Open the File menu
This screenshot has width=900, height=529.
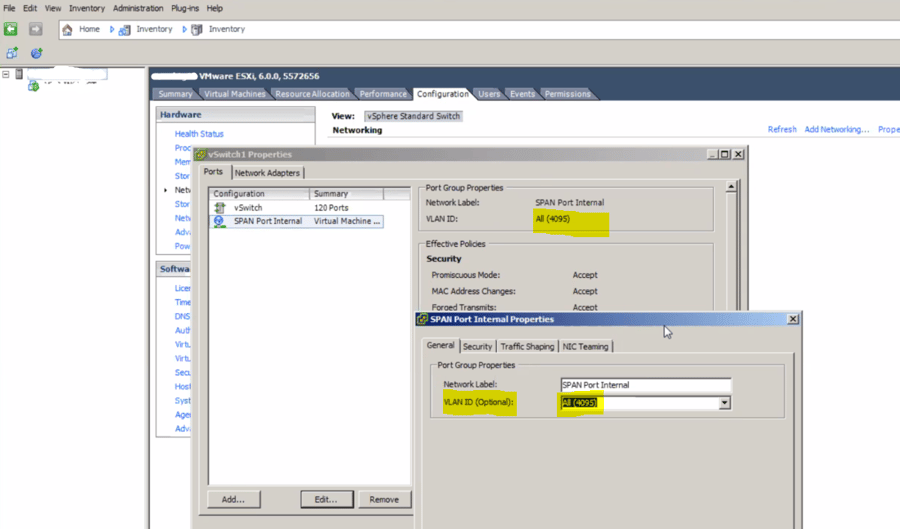pyautogui.click(x=9, y=8)
